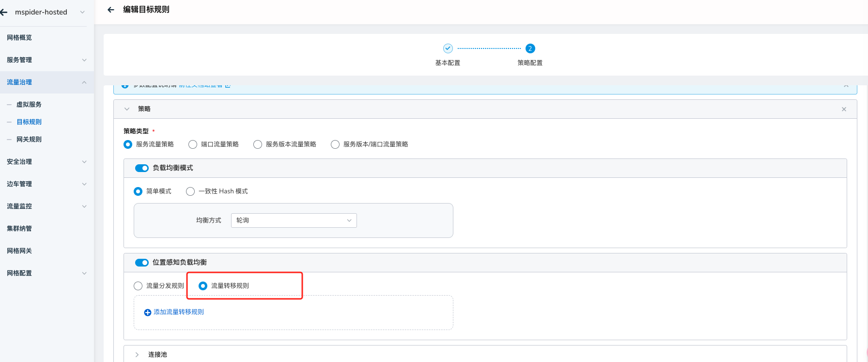
Task: Collapse the 策略 section chevron
Action: point(127,109)
